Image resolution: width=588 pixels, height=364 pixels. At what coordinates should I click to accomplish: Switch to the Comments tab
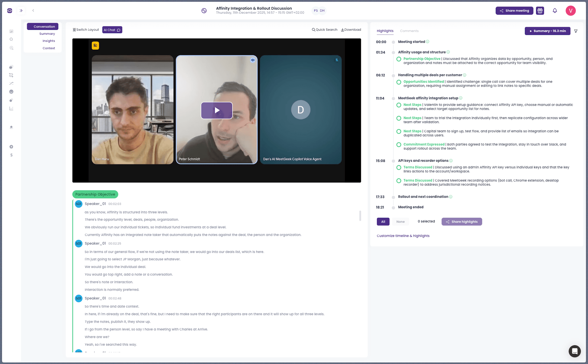[409, 31]
